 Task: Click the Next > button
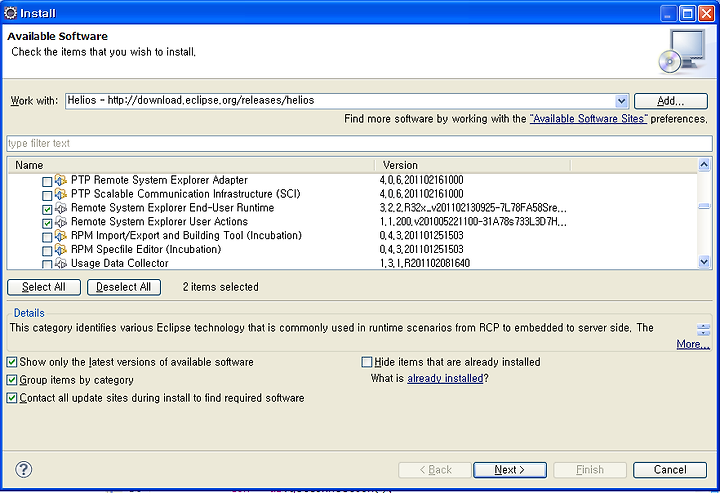pos(510,470)
